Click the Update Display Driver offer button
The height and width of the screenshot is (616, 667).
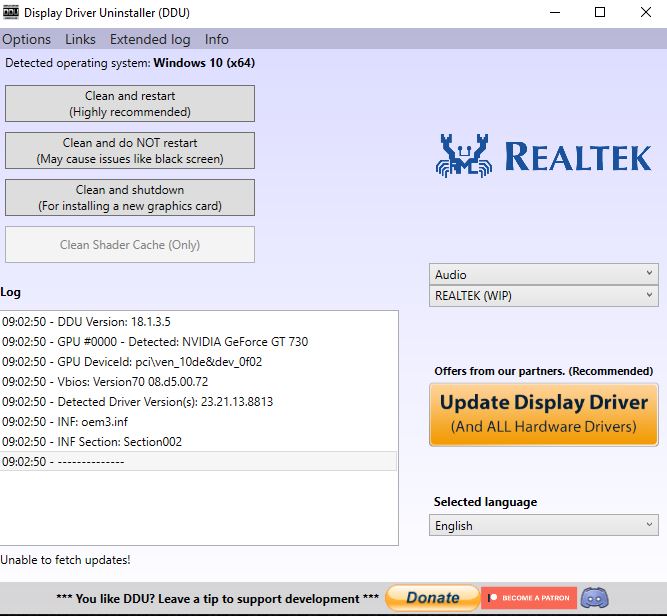point(544,415)
